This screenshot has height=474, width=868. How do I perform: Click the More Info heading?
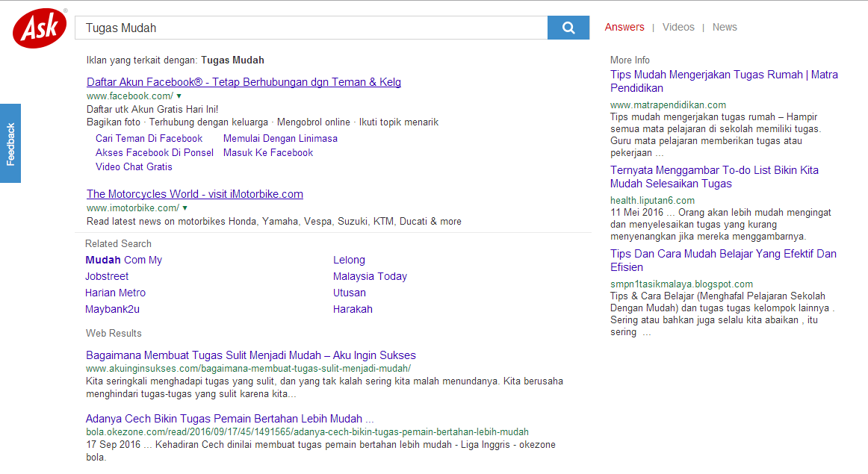click(630, 60)
